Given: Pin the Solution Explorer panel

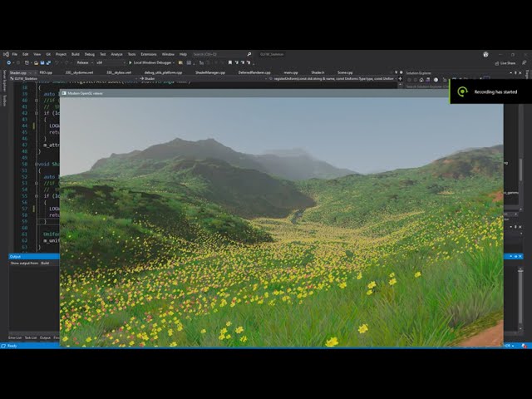Looking at the screenshot, I should click(x=515, y=73).
